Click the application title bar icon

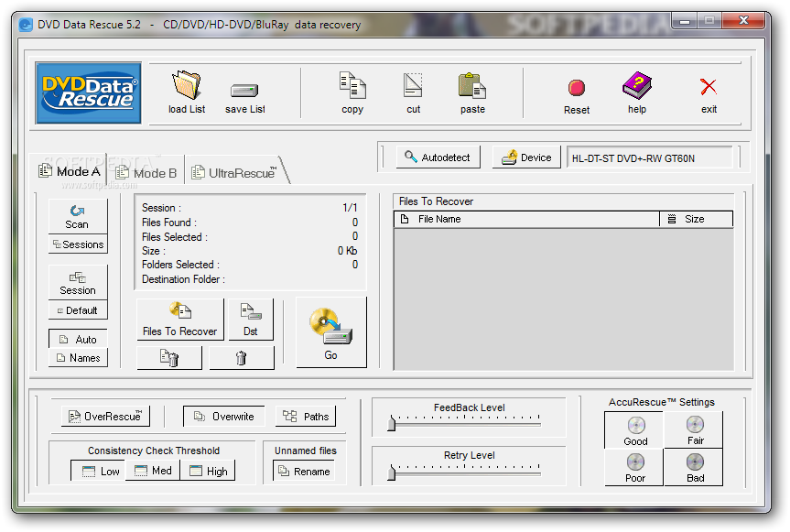pos(26,25)
